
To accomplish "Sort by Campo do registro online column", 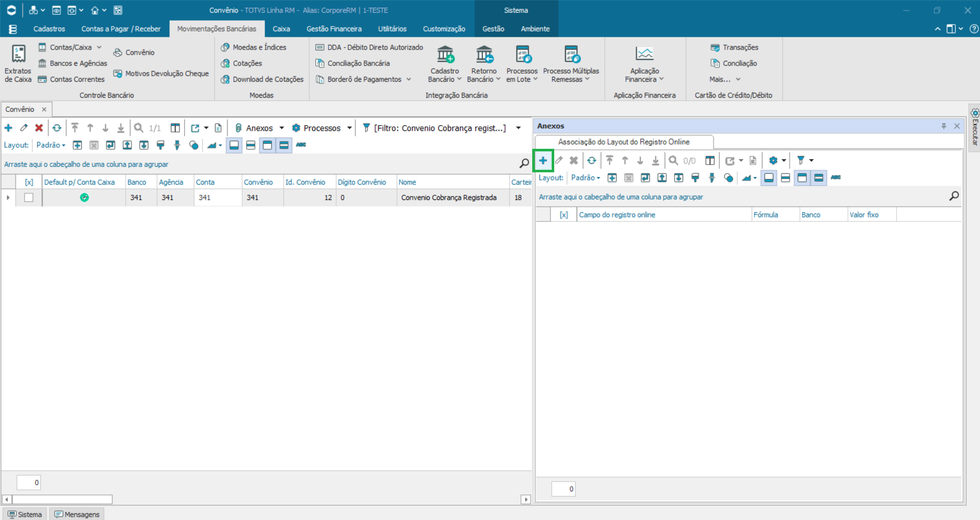I will click(x=664, y=215).
